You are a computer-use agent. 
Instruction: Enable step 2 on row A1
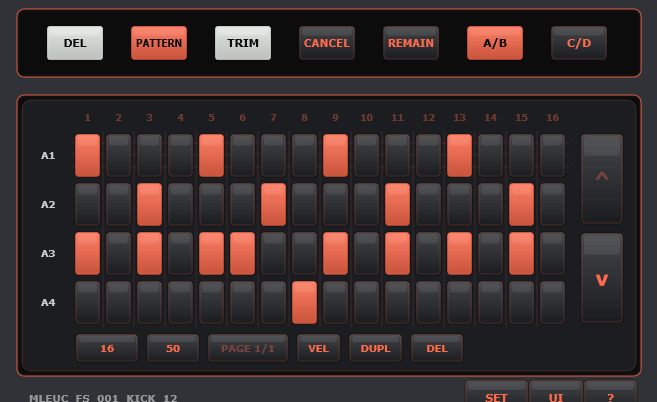119,155
